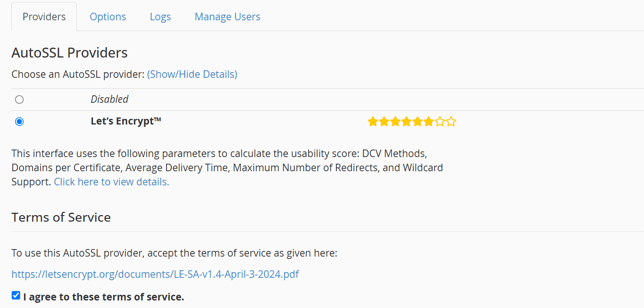Uncheck the agree to terms checkbox
Image resolution: width=644 pixels, height=308 pixels.
pyautogui.click(x=16, y=296)
